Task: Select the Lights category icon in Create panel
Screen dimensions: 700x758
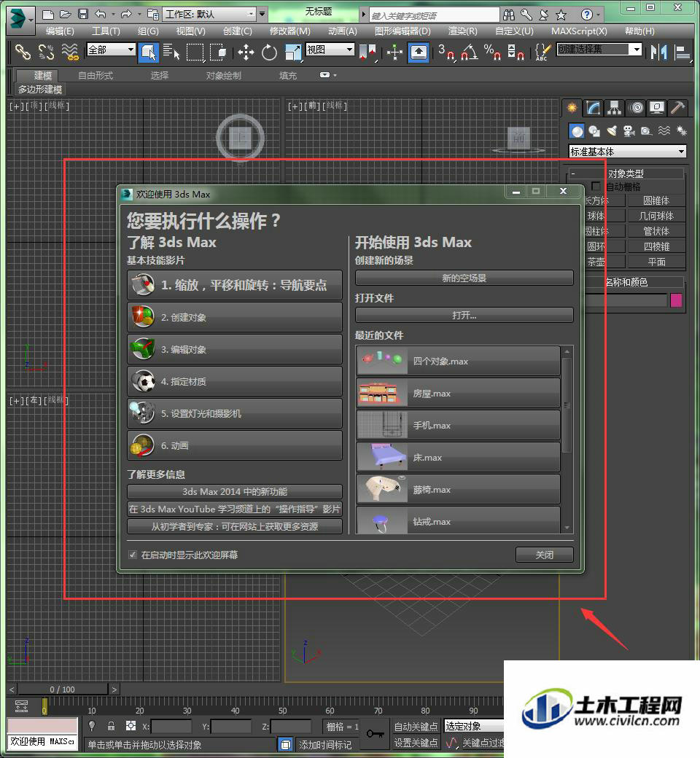Action: coord(612,131)
